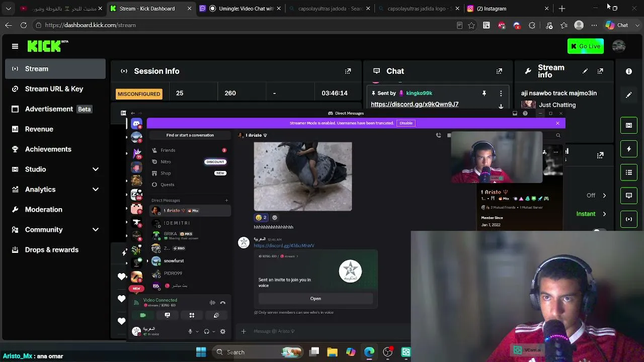Open the pinned discord.gg/x9kQwn9J7 link
The height and width of the screenshot is (362, 644).
415,104
